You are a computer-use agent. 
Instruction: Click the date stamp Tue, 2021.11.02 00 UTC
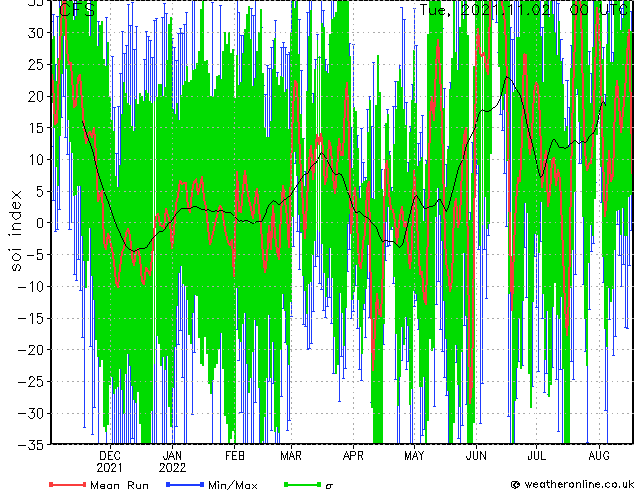(524, 10)
